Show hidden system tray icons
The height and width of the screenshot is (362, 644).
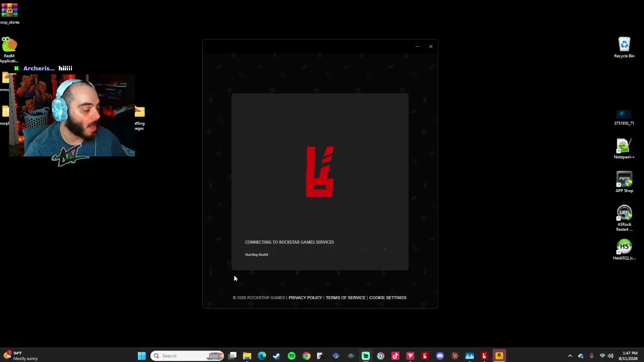click(x=570, y=356)
